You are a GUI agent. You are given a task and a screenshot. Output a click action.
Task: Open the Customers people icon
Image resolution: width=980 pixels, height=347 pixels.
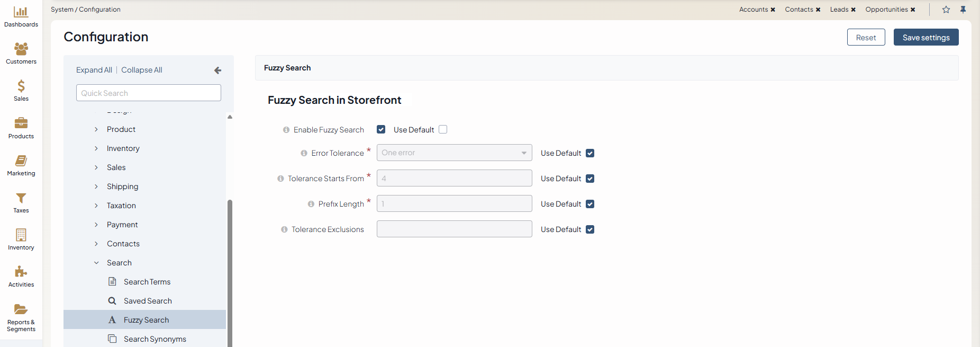tap(21, 49)
